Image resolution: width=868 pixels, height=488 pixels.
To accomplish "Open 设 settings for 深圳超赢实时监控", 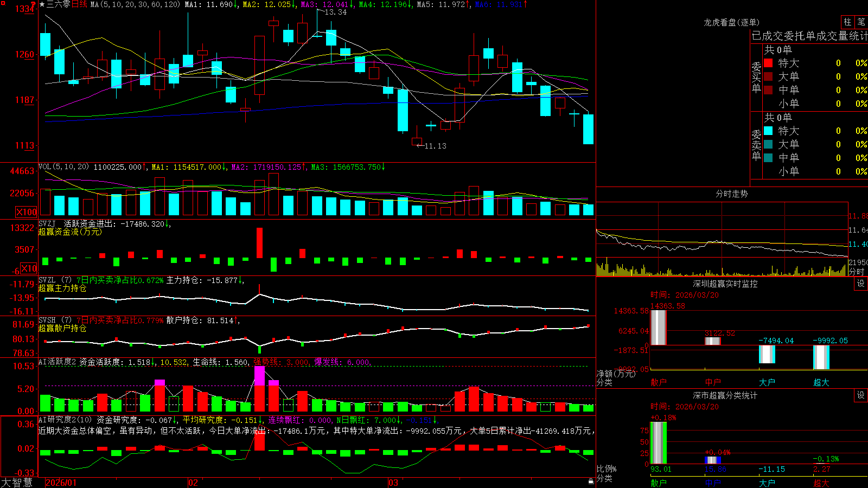I will tap(861, 284).
